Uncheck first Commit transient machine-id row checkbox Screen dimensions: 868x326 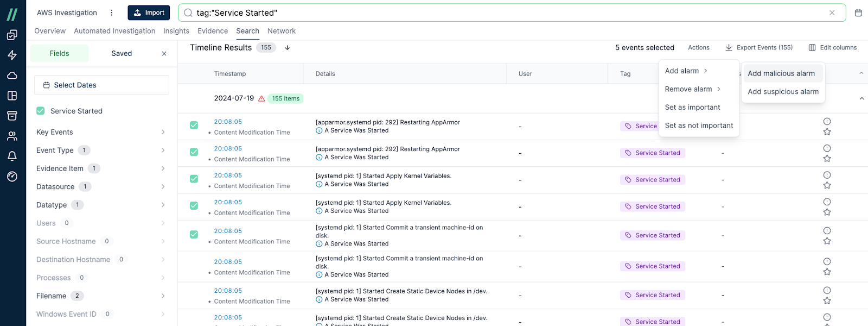(x=194, y=234)
